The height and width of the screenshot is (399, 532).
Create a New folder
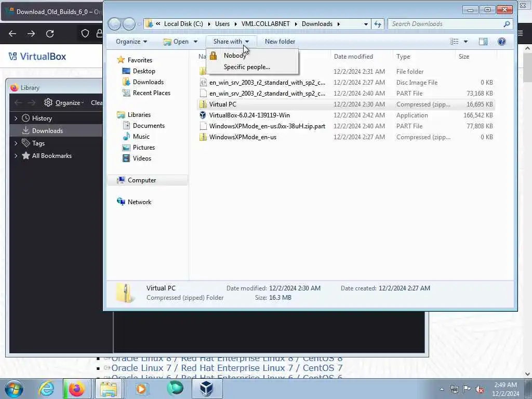pos(280,42)
